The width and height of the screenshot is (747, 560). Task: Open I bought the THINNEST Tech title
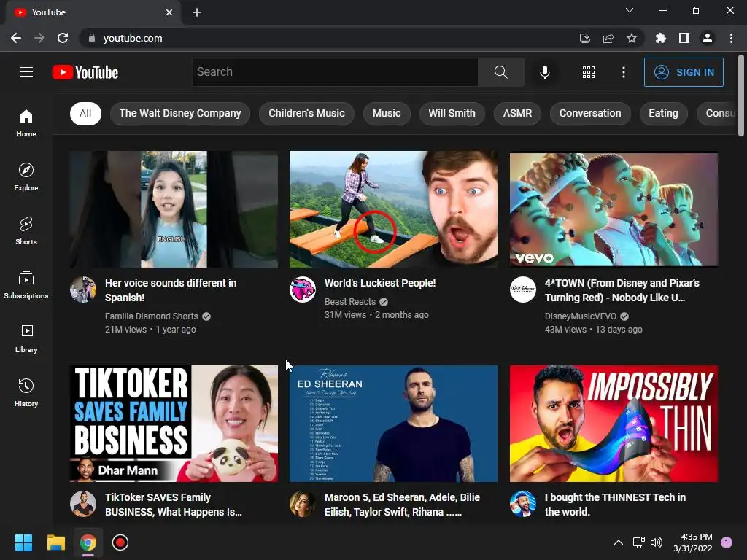click(615, 505)
